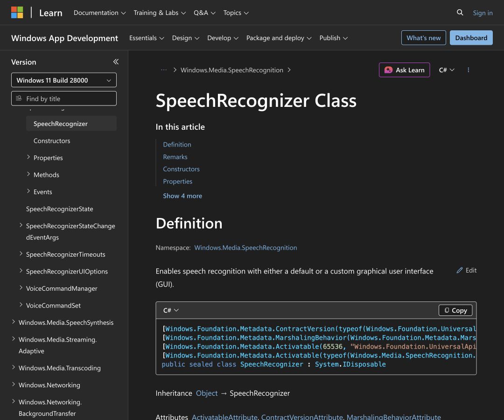504x420 pixels.
Task: Copy the C# code snippet
Action: point(455,310)
